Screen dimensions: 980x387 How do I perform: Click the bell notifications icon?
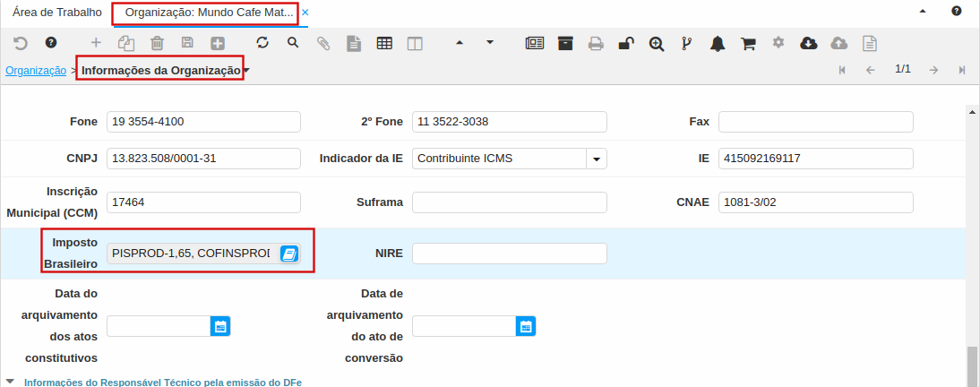(x=718, y=42)
